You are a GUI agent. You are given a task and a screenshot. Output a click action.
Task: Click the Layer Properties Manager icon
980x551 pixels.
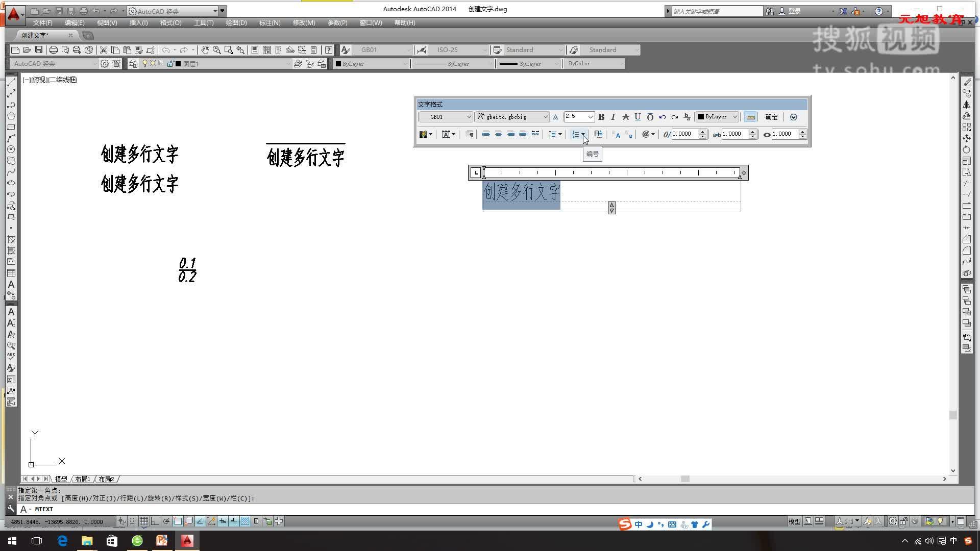tap(133, 63)
